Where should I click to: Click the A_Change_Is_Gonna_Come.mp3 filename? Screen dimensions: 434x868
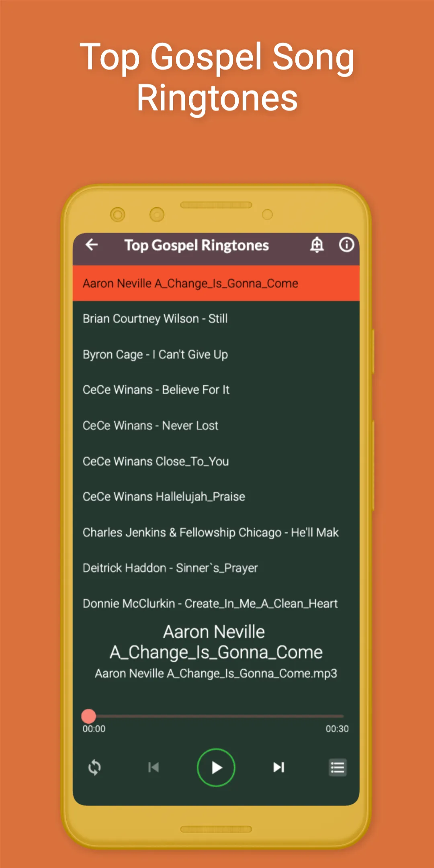[x=216, y=674]
